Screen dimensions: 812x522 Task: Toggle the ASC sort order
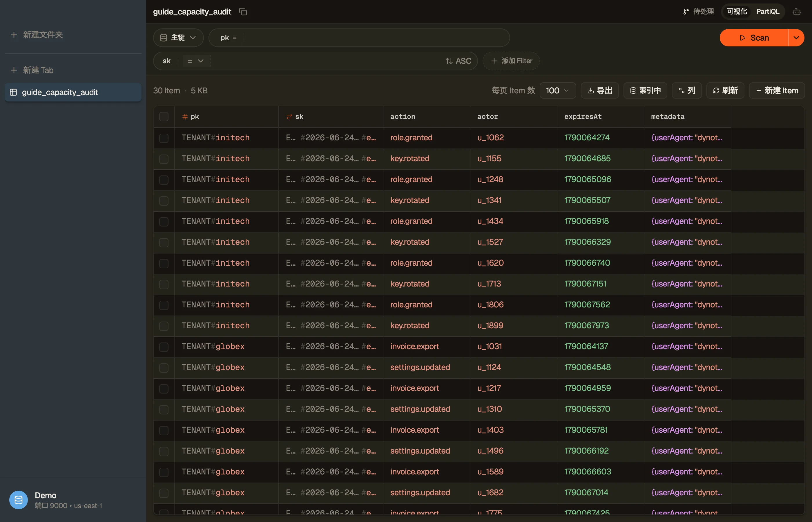[458, 61]
